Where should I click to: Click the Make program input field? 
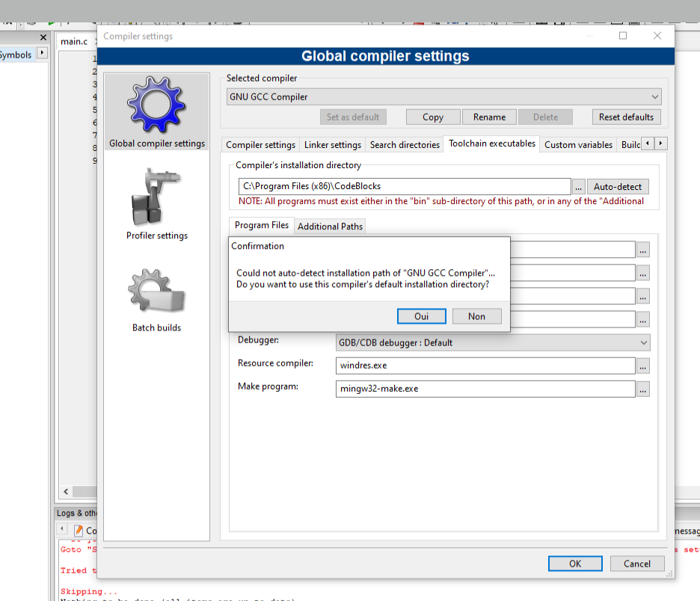486,389
